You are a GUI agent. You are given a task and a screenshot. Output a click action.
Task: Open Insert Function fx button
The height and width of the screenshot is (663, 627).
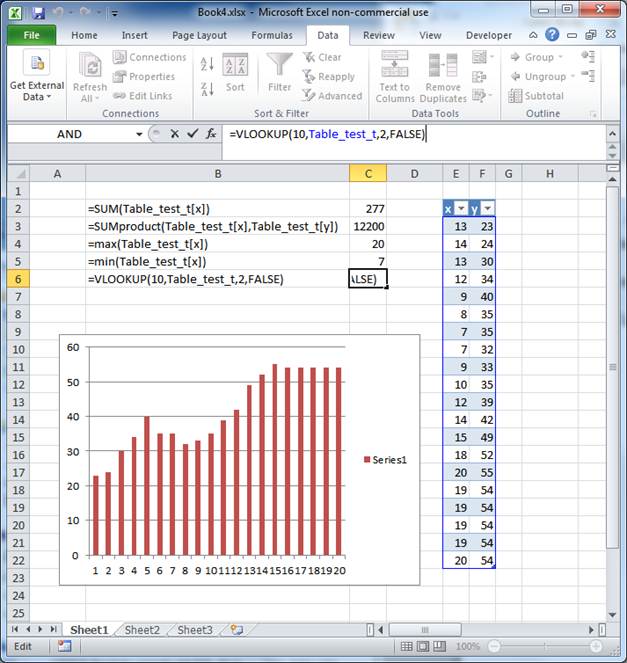click(211, 134)
